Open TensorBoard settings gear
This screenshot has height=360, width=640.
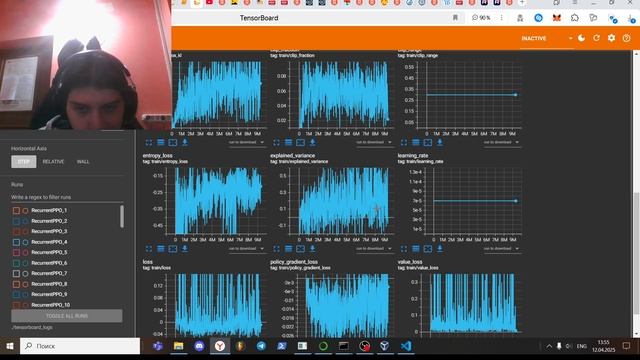(x=611, y=38)
